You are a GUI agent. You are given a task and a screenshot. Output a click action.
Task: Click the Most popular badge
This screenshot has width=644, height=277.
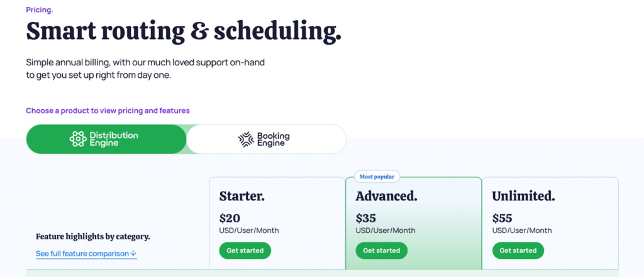pos(377,177)
